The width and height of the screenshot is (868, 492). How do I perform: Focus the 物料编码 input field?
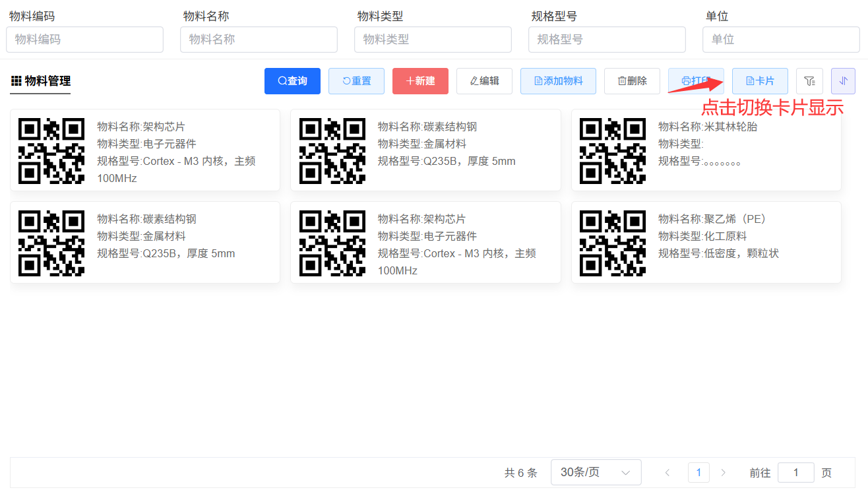84,40
